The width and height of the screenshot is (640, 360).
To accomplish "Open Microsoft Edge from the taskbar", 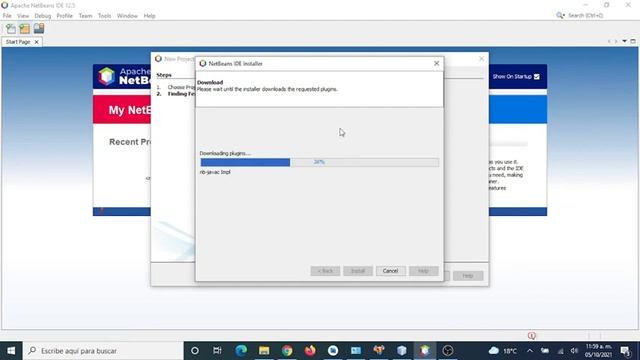I will tap(241, 351).
